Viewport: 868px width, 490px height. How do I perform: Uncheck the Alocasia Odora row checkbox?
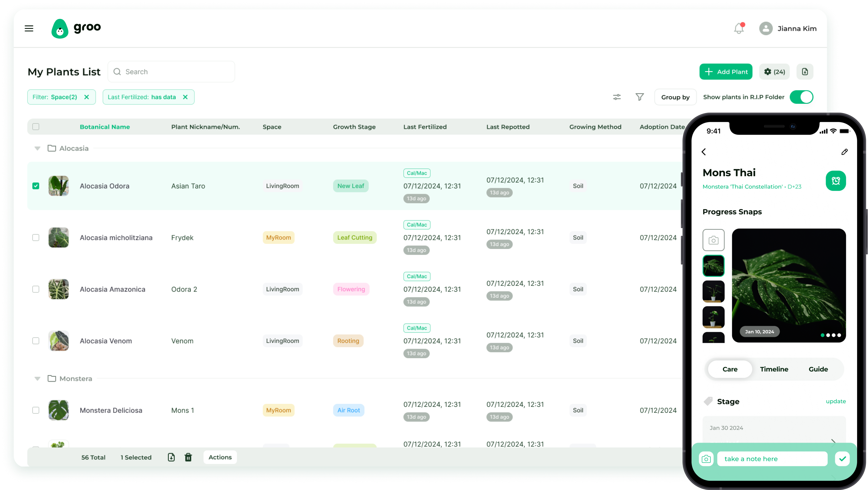36,186
